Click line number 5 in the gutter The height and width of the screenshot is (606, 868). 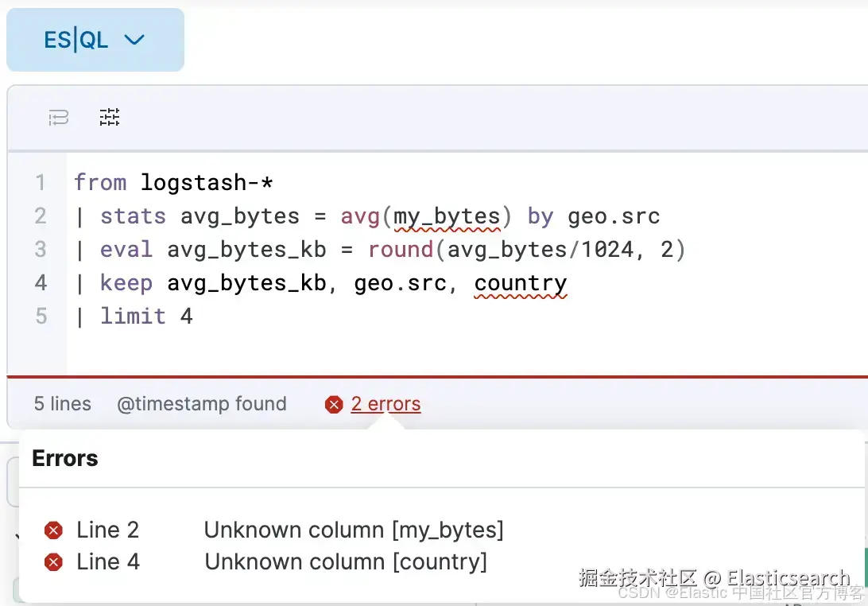(x=41, y=317)
